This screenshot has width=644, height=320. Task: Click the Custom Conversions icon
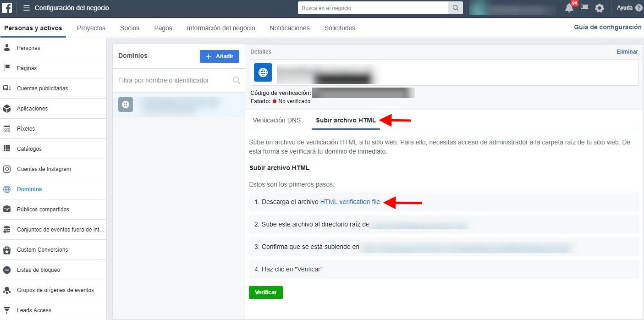coord(7,250)
